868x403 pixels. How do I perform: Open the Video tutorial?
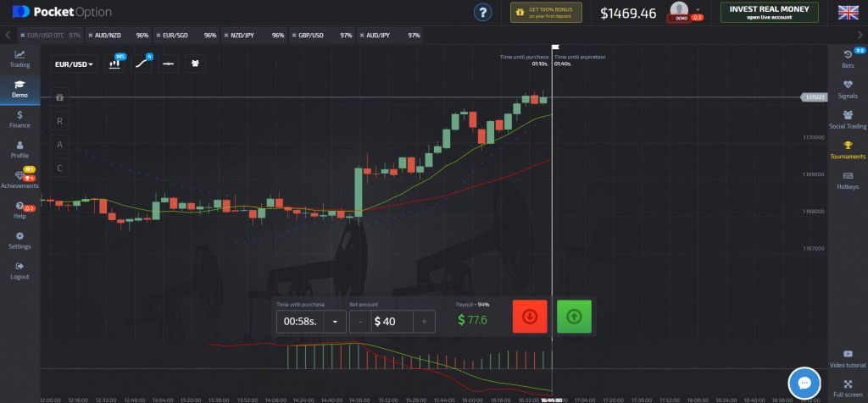click(x=848, y=359)
